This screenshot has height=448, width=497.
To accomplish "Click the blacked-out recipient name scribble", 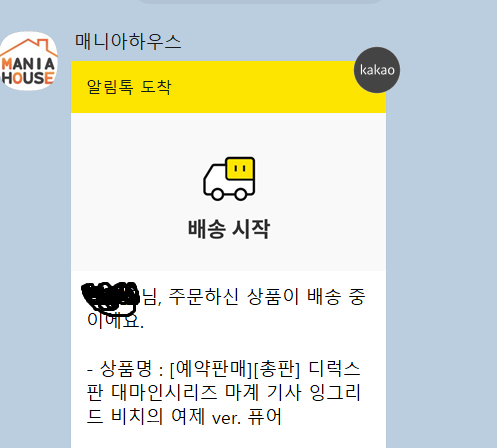I will tap(111, 298).
